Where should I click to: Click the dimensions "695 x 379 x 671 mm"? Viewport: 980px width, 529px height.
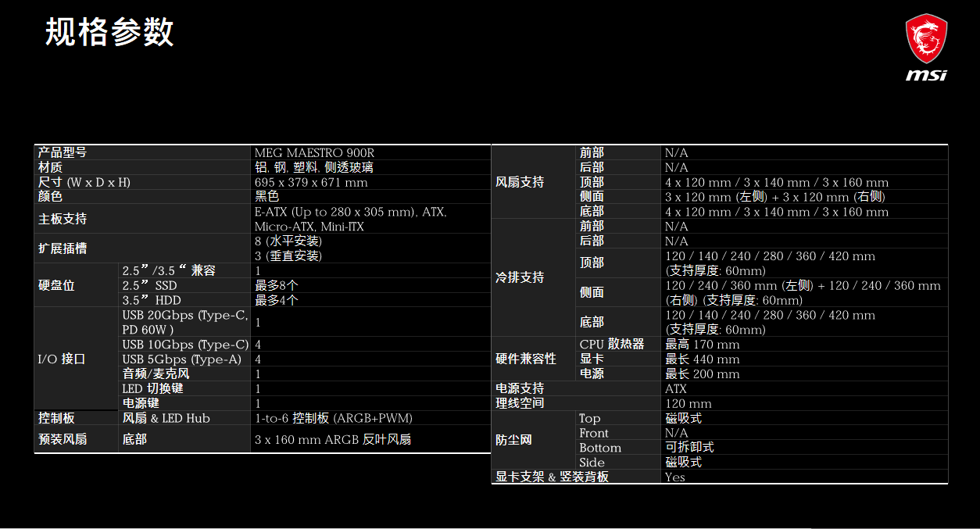[x=311, y=182]
